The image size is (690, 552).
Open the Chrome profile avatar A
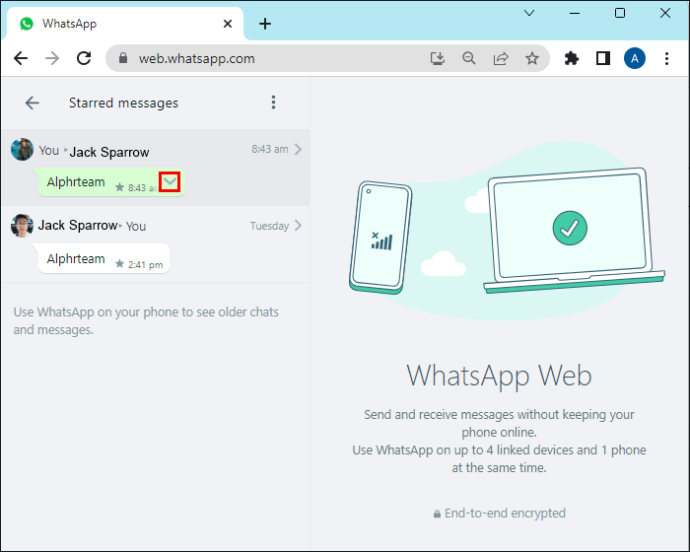tap(635, 58)
